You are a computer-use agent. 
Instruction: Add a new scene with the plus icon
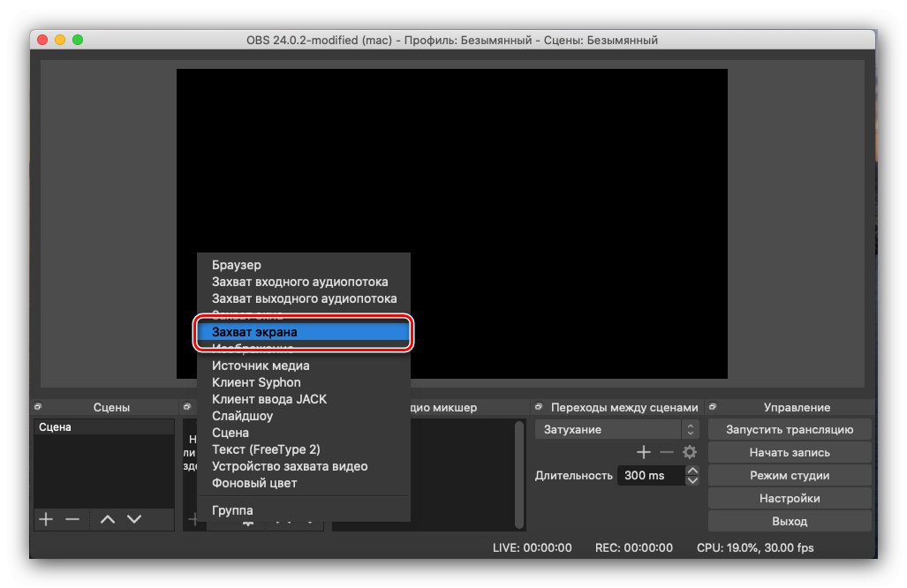click(45, 519)
